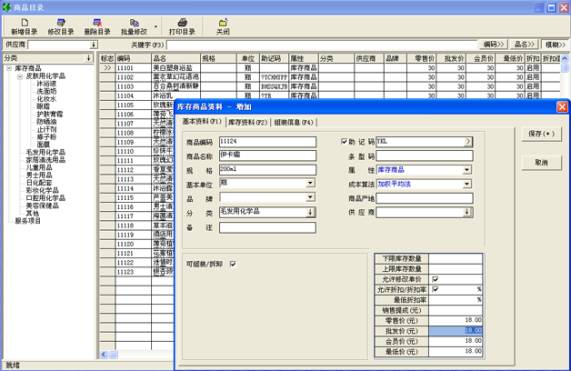Select 口腔用化学品 in the category tree
This screenshot has height=371, width=571.
click(45, 198)
